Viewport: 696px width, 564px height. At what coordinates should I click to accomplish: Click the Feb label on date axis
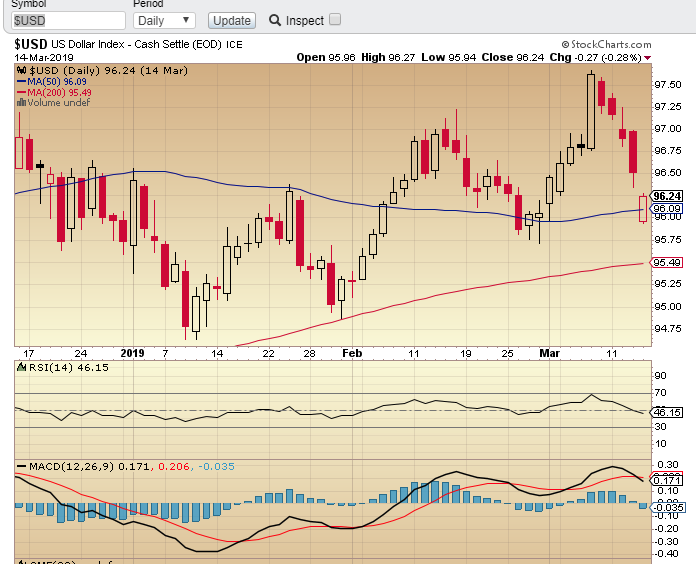point(352,354)
